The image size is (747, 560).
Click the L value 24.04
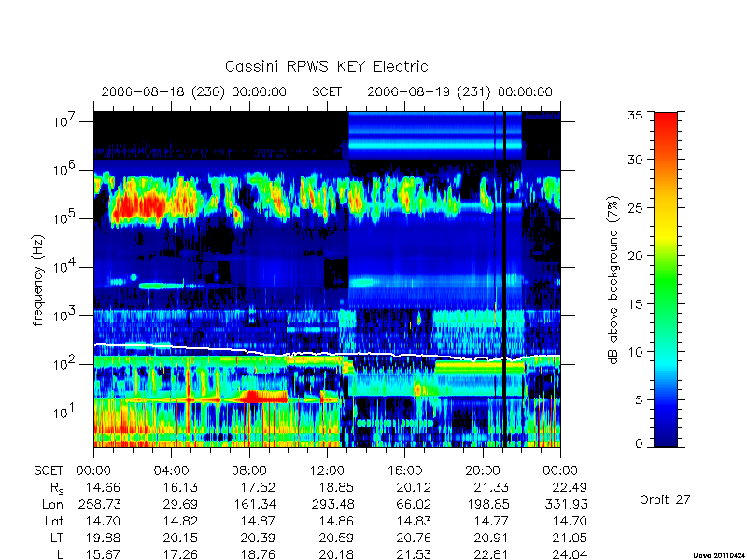[570, 554]
